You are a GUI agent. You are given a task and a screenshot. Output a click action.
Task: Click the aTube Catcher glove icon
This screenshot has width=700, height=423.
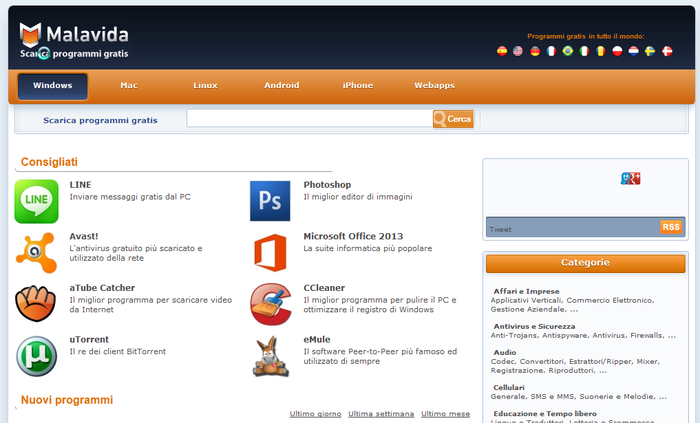tap(36, 303)
